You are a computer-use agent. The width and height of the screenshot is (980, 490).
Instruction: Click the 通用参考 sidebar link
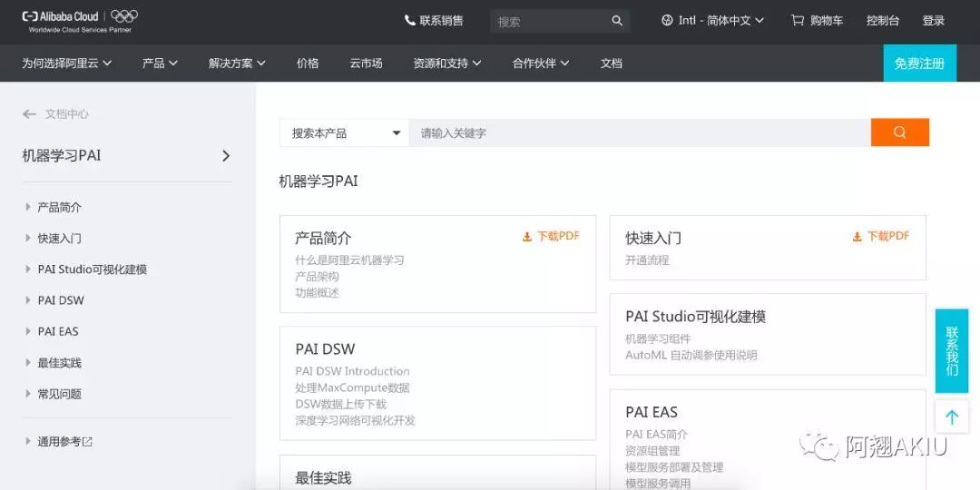point(59,441)
